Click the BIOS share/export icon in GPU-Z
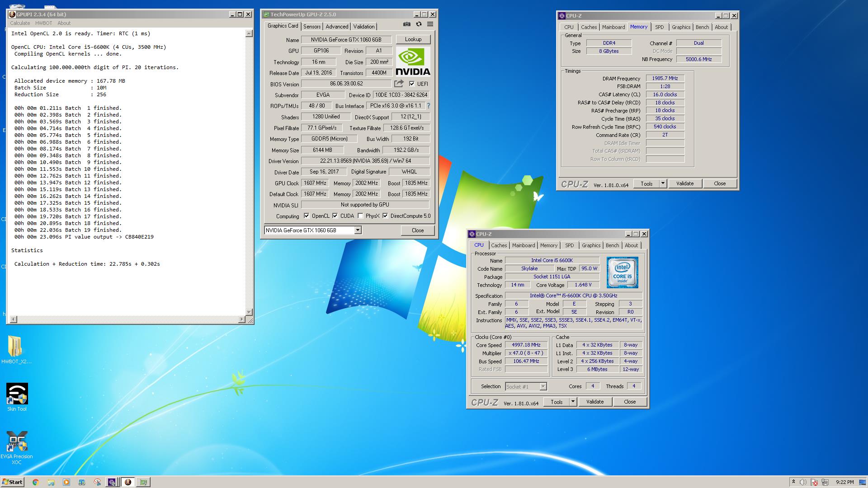868x488 pixels. 399,84
